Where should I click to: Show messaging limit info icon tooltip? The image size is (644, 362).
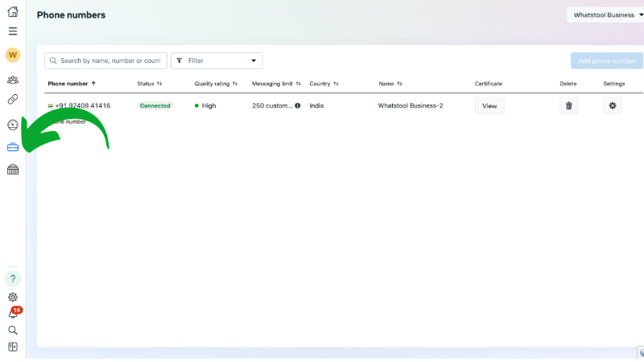297,105
